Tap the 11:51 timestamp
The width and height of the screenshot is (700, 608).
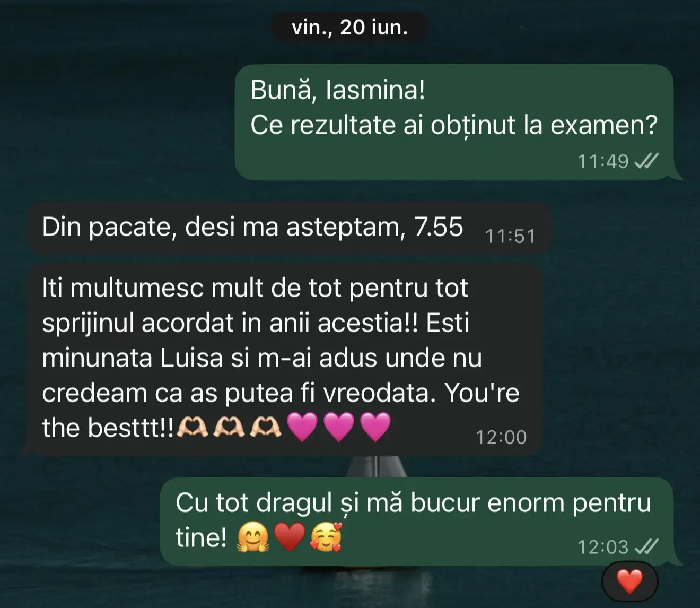tap(510, 237)
